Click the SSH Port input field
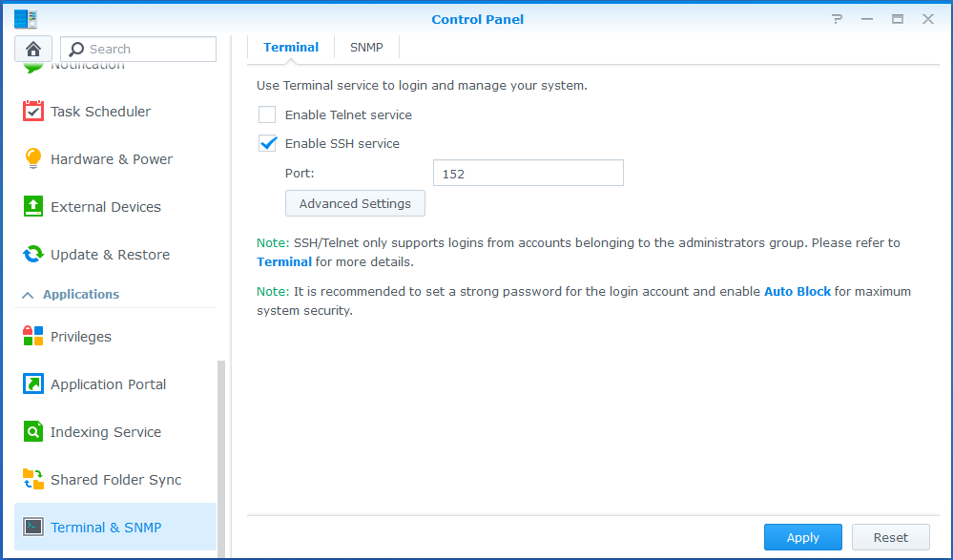This screenshot has width=953, height=560. point(528,174)
